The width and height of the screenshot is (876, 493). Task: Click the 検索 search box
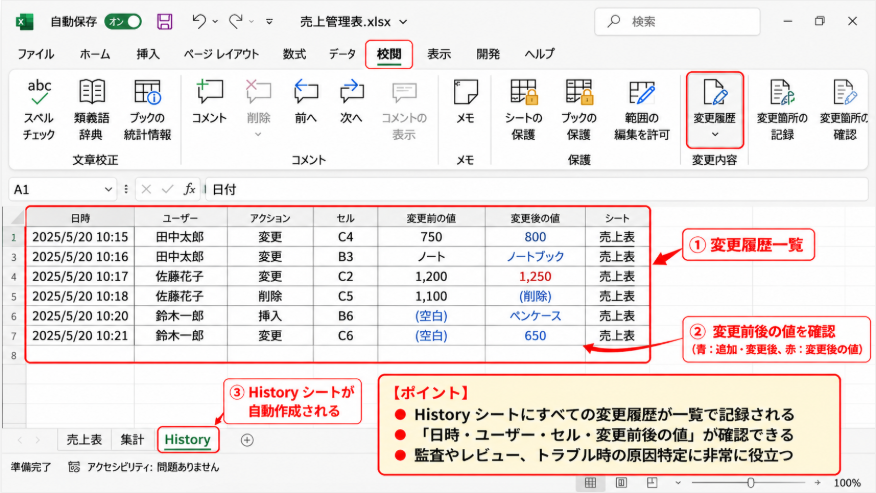(677, 22)
